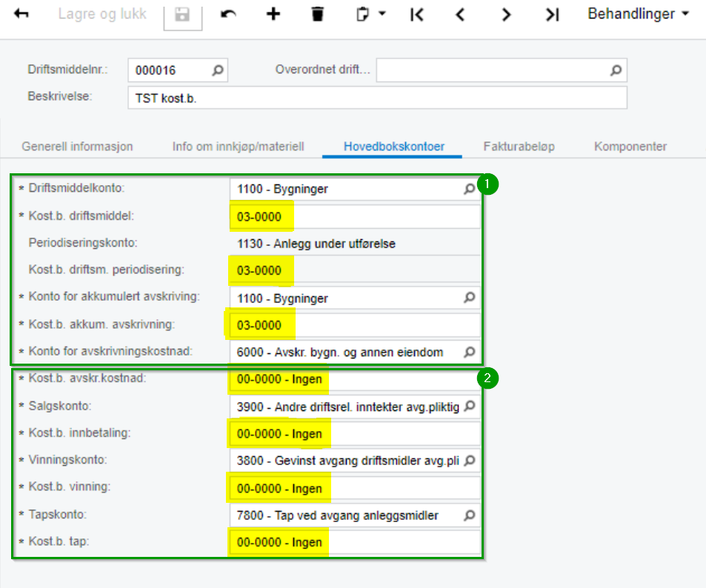Open the Behandlinger dropdown menu
This screenshot has width=706, height=588.
point(639,14)
